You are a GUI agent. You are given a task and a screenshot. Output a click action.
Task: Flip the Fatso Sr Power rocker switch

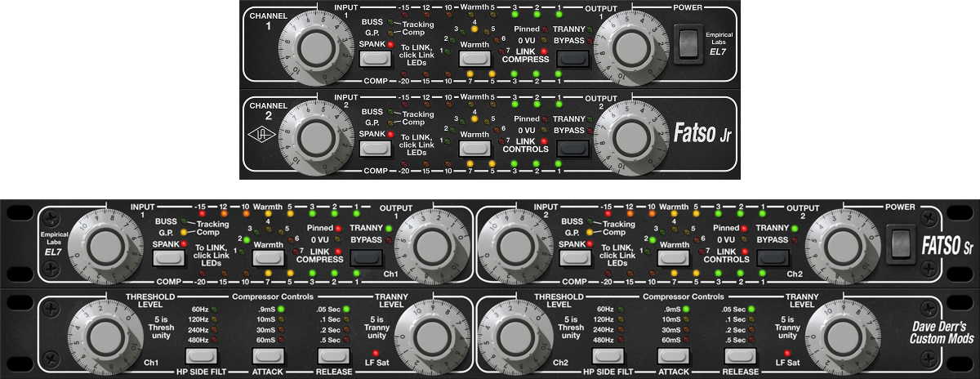tap(901, 244)
